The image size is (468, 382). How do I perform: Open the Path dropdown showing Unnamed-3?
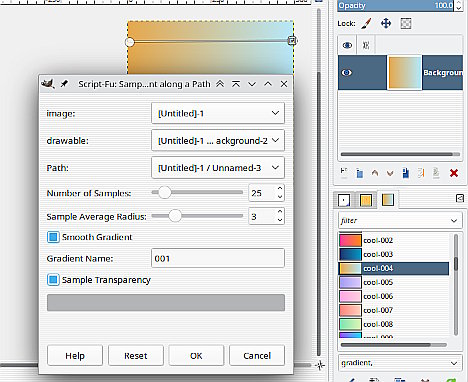pos(218,168)
